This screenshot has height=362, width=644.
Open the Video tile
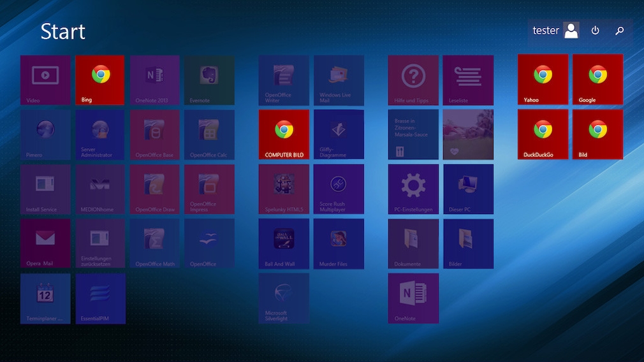coord(45,80)
